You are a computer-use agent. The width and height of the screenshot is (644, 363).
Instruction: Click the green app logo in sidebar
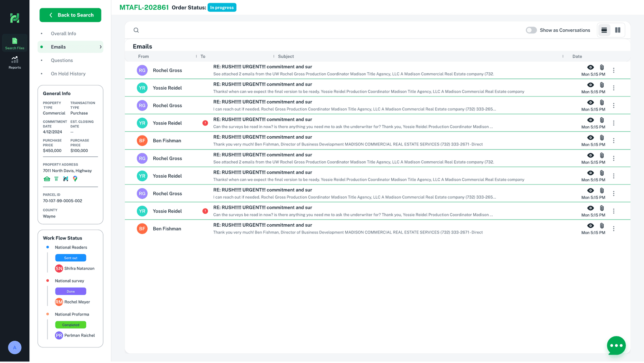tap(15, 18)
